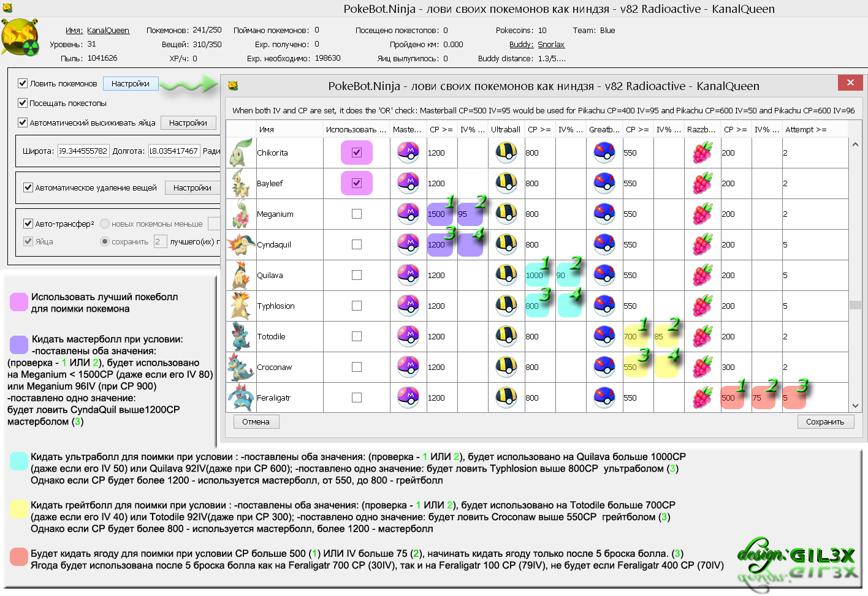Click the Отмена button

256,421
